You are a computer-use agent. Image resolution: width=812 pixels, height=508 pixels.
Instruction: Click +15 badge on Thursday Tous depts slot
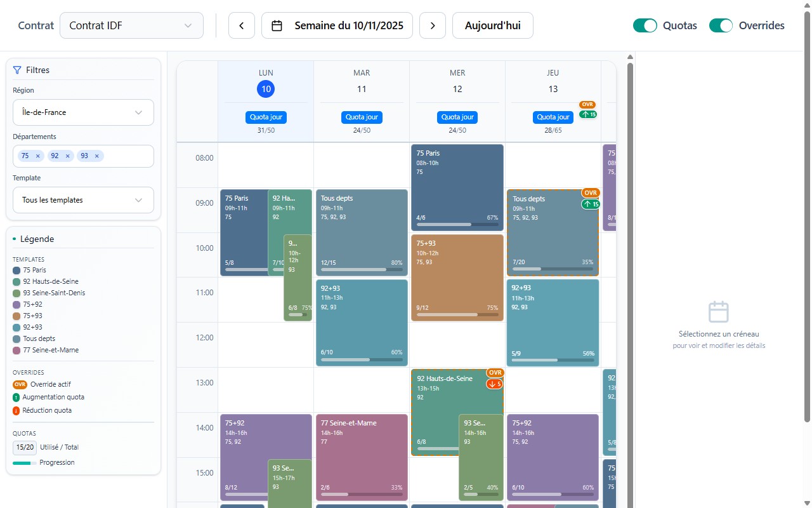point(591,204)
